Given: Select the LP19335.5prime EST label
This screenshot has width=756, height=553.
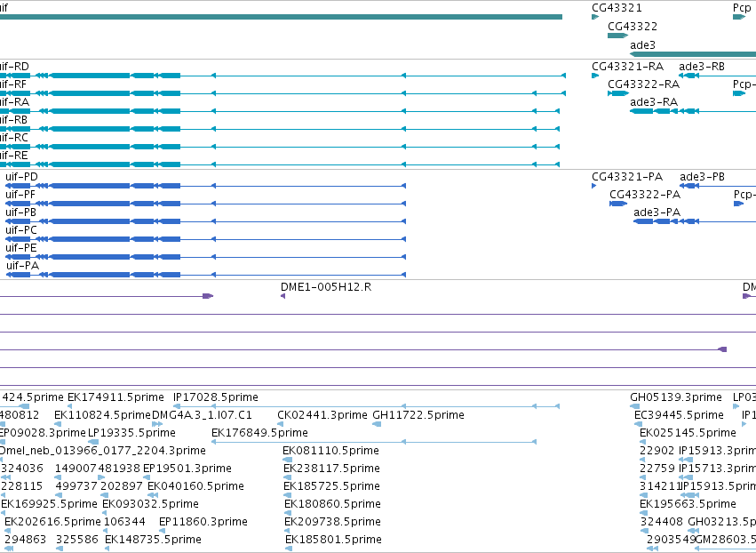Looking at the screenshot, I should click(x=131, y=433).
